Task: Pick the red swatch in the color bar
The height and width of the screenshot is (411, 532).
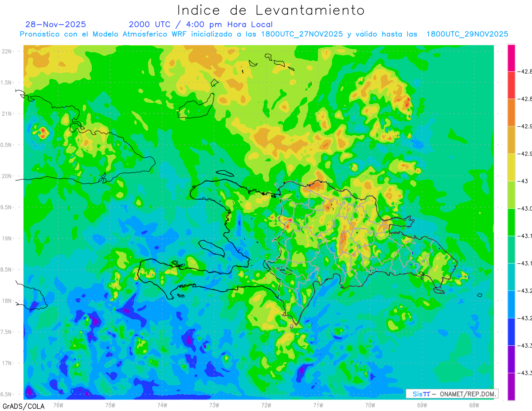Action: tap(511, 85)
